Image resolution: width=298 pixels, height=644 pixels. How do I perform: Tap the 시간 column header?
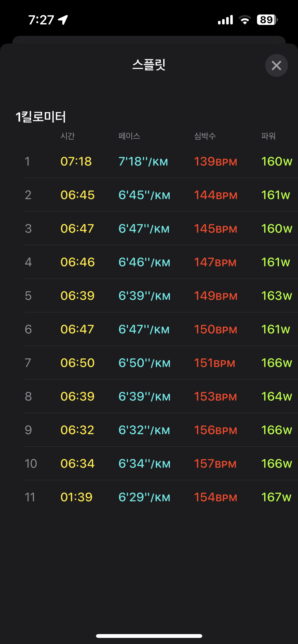tap(67, 136)
